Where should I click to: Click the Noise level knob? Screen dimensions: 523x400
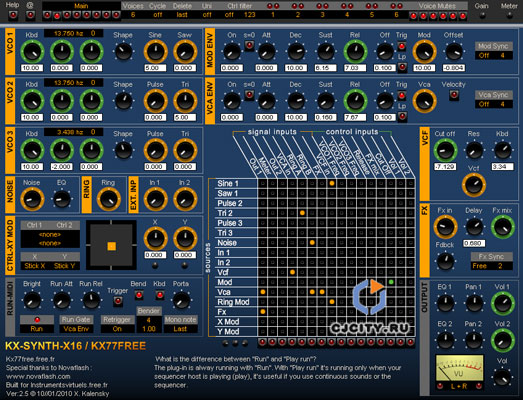tap(32, 199)
